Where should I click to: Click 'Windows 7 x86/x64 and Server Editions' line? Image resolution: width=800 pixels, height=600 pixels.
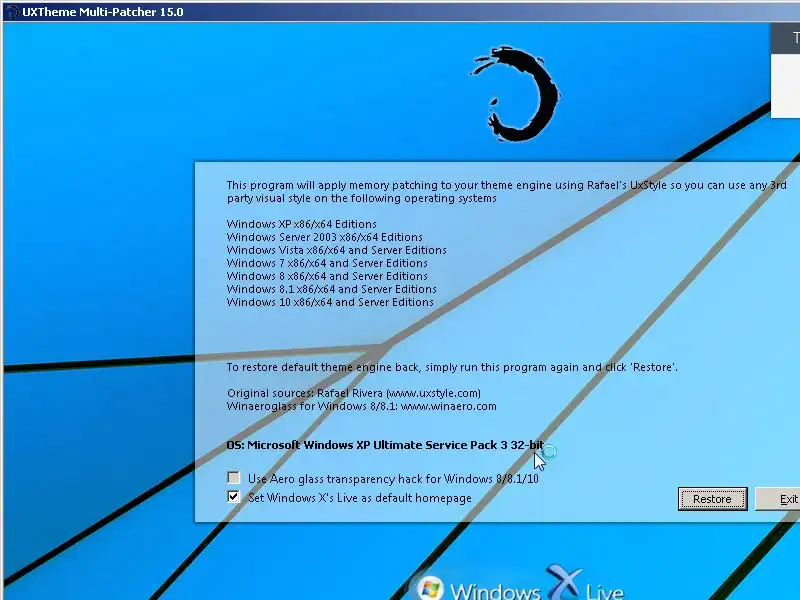(x=327, y=263)
